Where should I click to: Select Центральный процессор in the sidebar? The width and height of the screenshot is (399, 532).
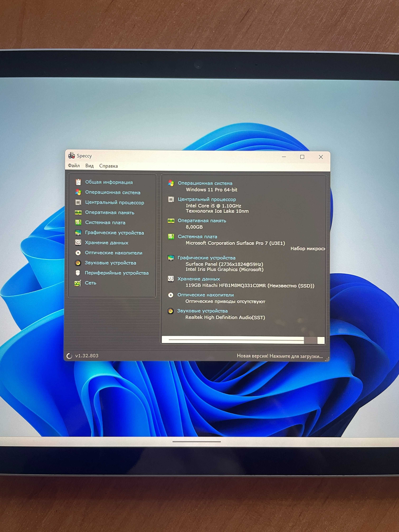click(115, 203)
